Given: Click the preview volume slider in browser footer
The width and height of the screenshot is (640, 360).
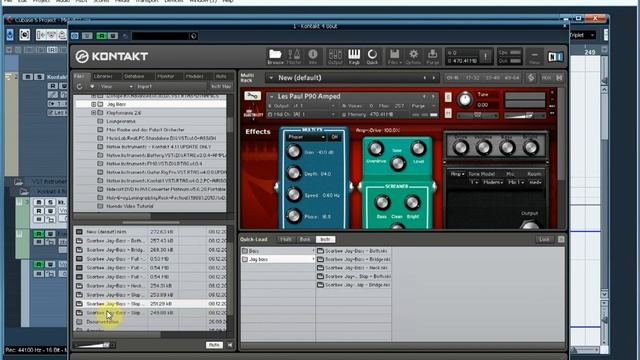Looking at the screenshot, I should 95,345.
